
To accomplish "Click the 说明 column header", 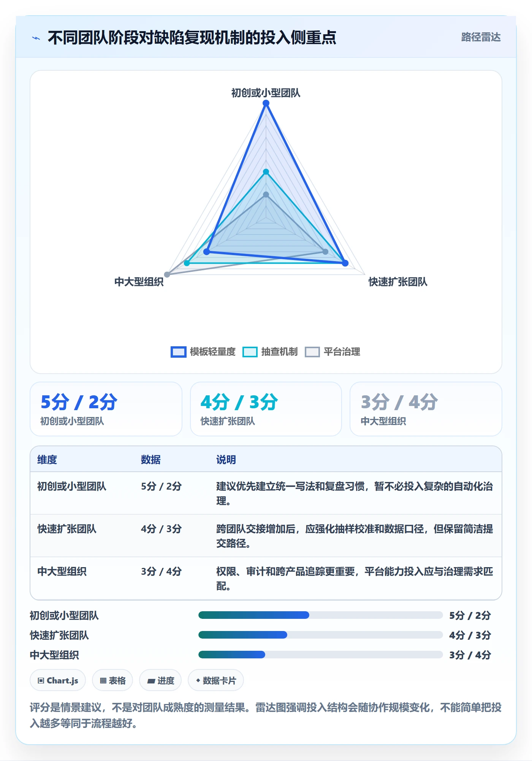I will [x=226, y=460].
